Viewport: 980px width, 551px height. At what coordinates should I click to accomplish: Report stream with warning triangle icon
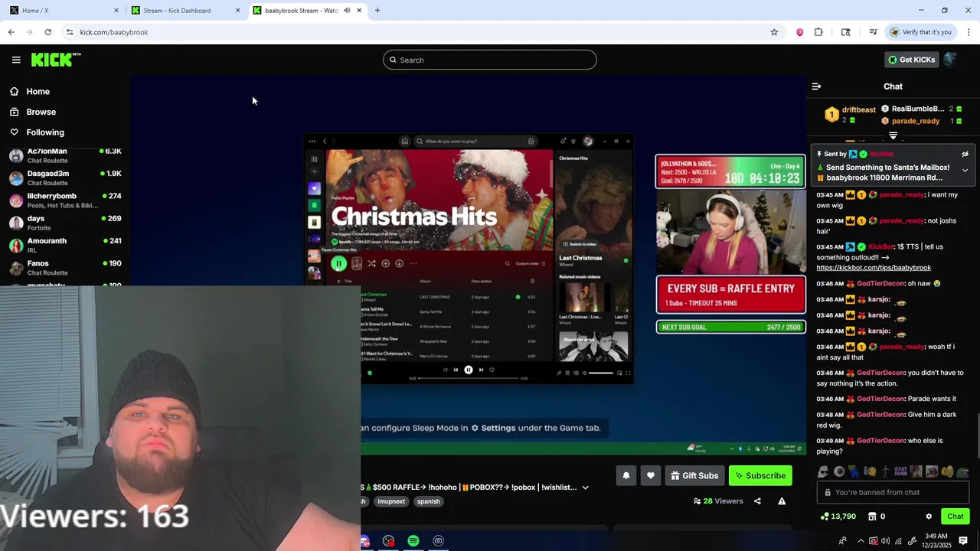pos(782,501)
